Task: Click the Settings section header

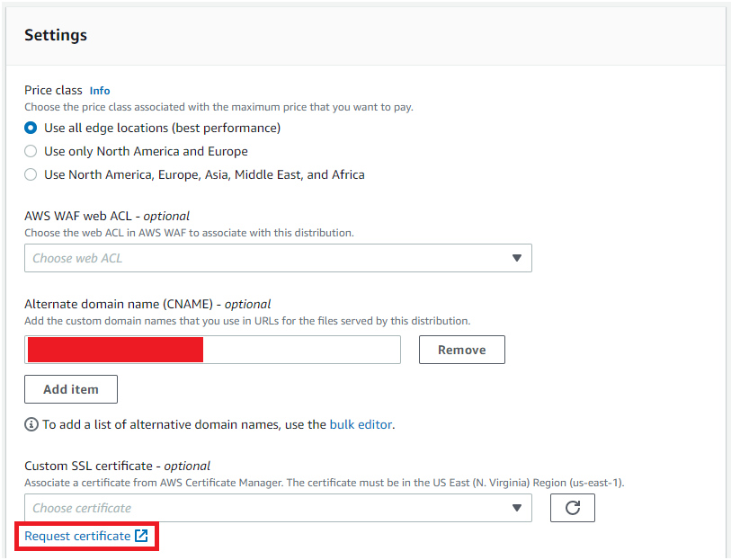Action: (x=56, y=35)
